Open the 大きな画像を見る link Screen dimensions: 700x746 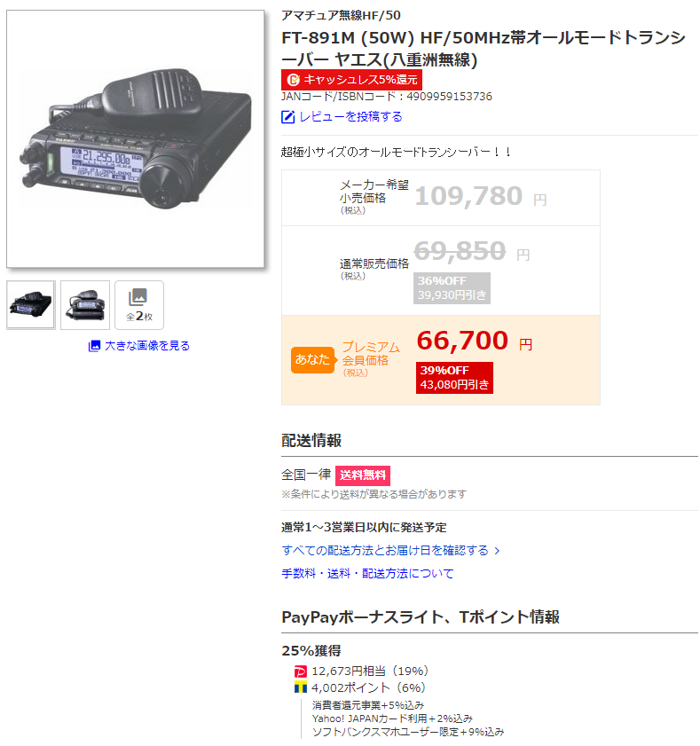pos(147,346)
